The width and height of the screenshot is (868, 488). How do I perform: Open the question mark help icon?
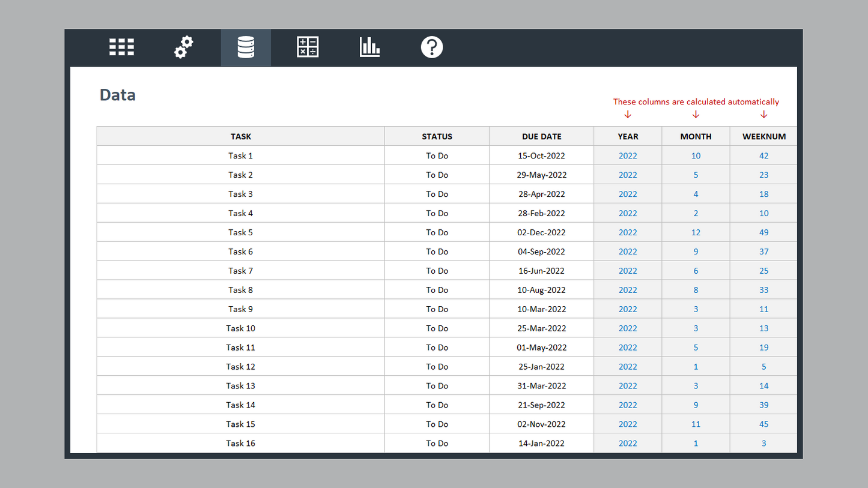coord(431,47)
